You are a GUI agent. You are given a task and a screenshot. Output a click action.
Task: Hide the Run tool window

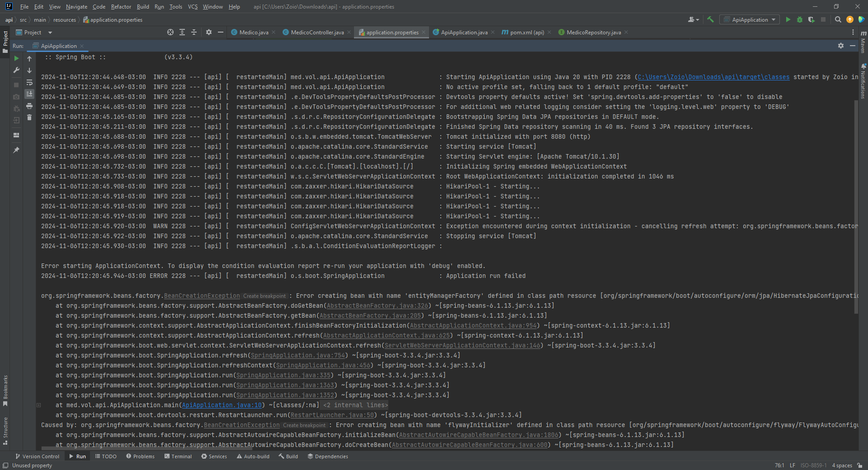(853, 46)
